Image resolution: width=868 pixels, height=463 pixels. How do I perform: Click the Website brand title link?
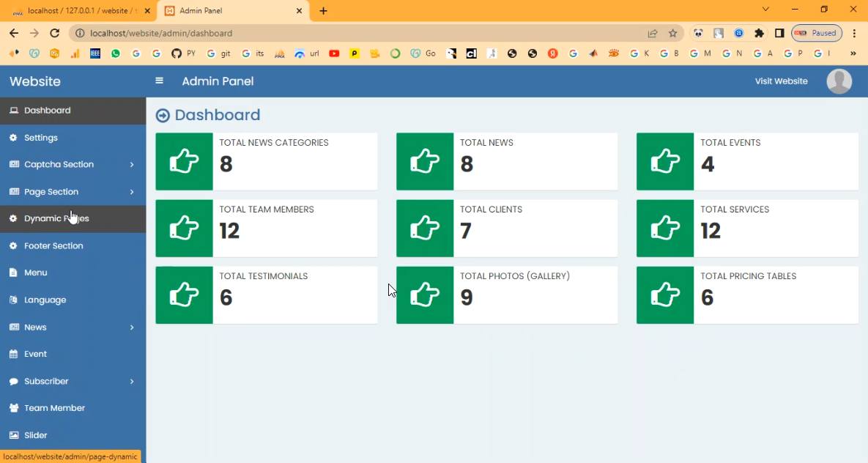pyautogui.click(x=35, y=81)
